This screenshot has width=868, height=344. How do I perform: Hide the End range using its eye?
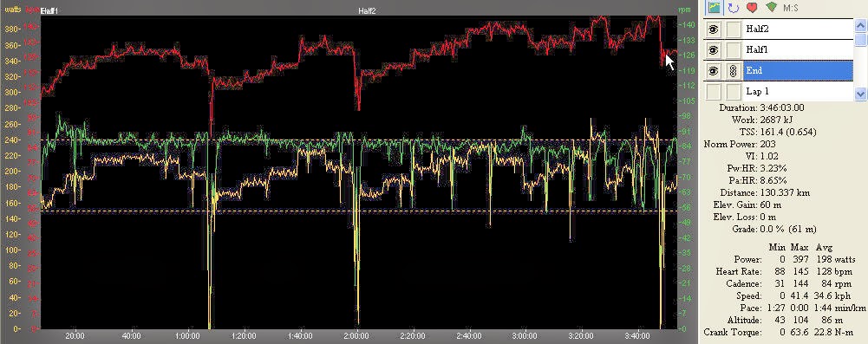click(715, 71)
